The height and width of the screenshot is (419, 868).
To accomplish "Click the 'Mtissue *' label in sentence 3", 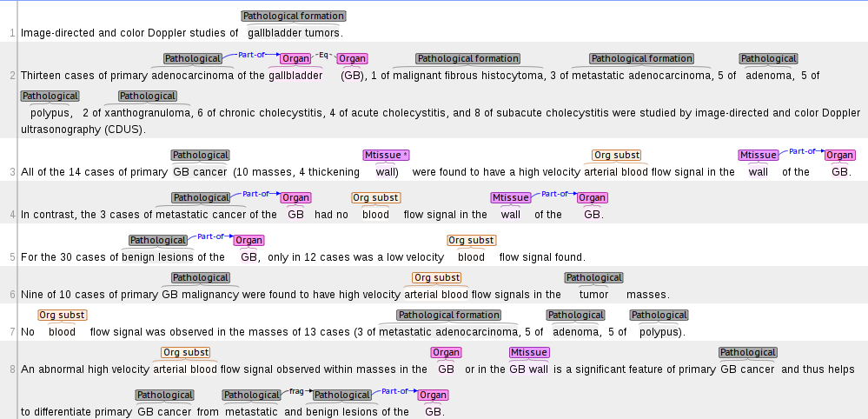I will coord(387,156).
